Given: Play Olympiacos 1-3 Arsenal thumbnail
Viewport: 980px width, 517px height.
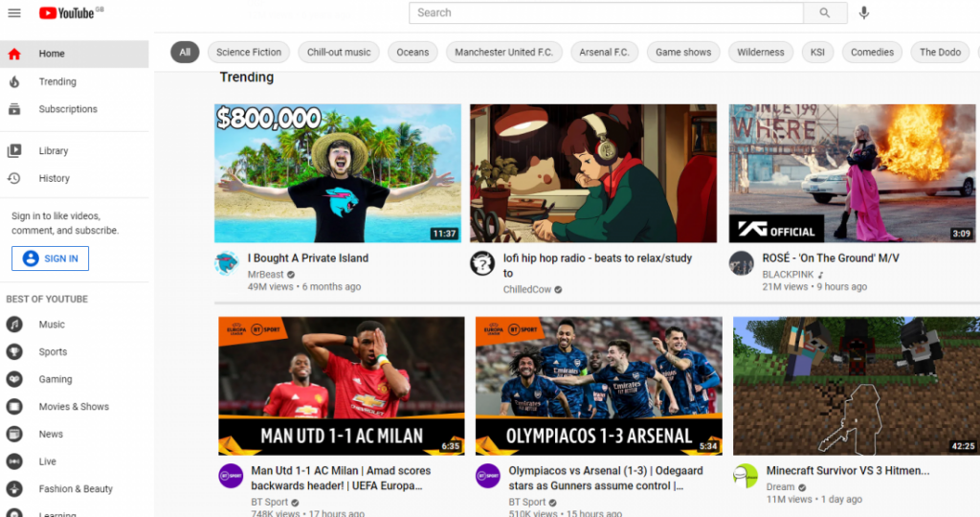Looking at the screenshot, I should (x=599, y=386).
